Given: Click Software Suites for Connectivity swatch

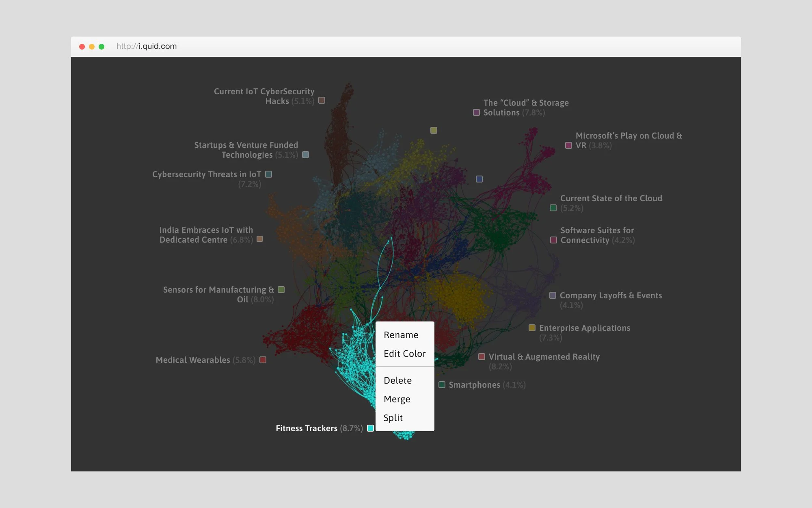Looking at the screenshot, I should click(x=553, y=240).
